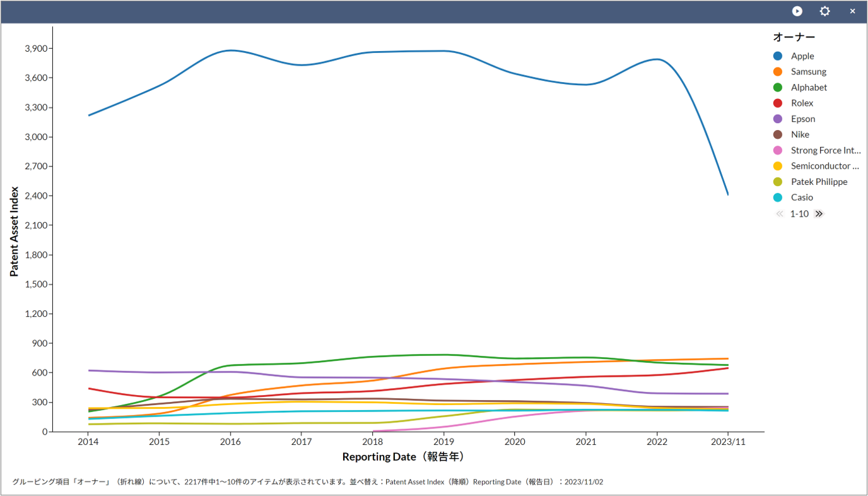Click the Patent Asset Index axis title
This screenshot has width=868, height=496.
click(x=14, y=231)
